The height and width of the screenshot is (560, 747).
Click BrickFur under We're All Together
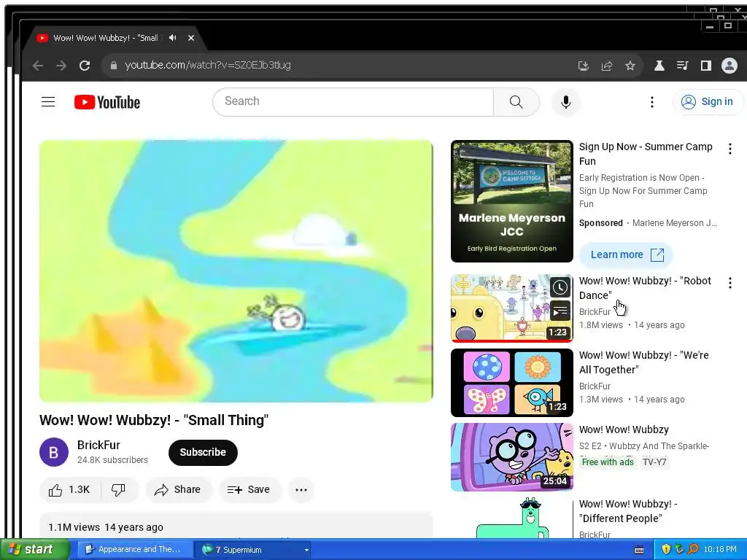pos(595,386)
